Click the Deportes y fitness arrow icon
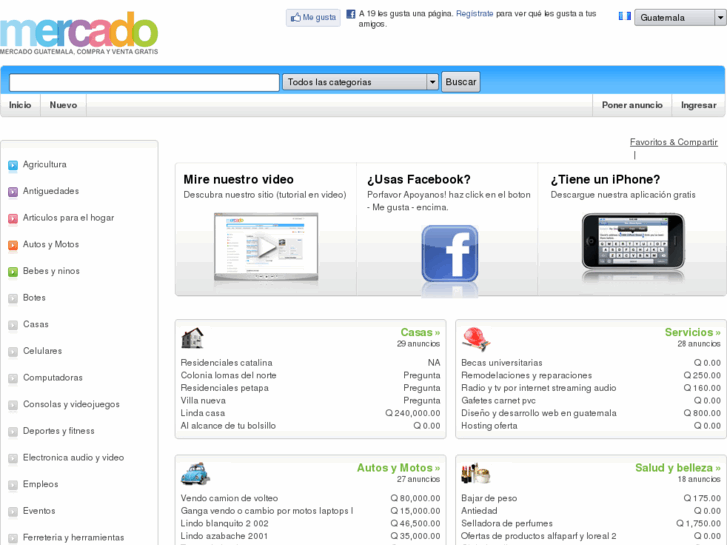The height and width of the screenshot is (545, 727). [13, 432]
